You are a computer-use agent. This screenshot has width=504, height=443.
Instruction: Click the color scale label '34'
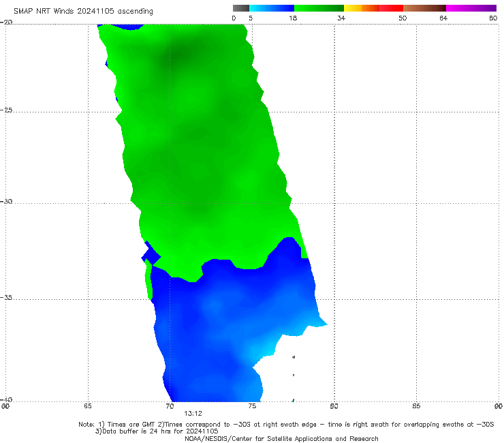[x=341, y=18]
